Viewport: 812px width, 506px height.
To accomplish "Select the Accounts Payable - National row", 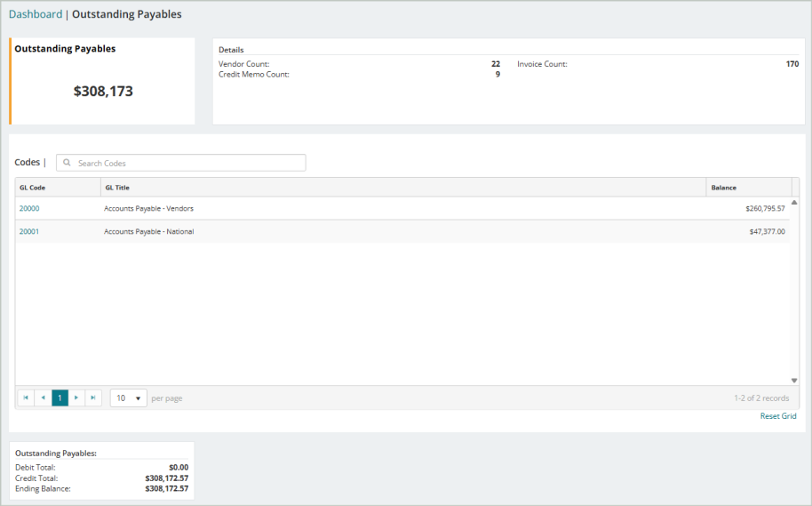I will tap(402, 232).
